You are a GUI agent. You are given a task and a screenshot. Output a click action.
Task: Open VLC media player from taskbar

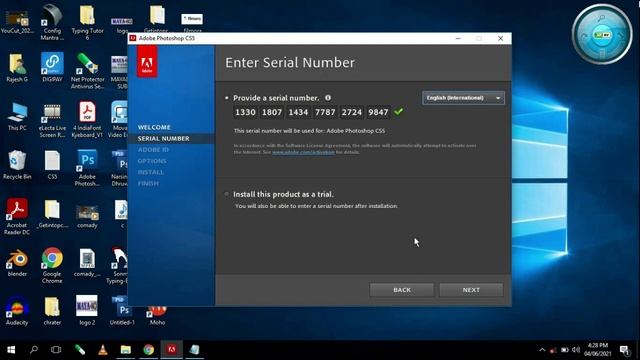[x=103, y=350]
